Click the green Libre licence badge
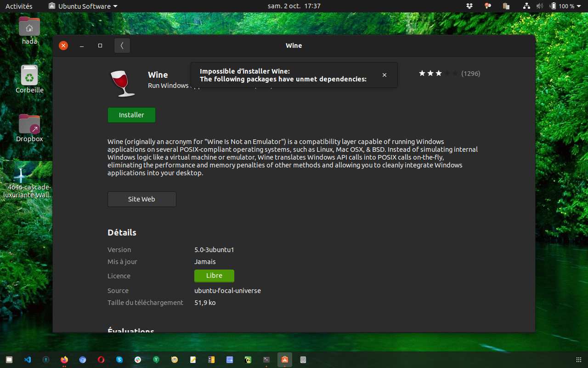 [214, 276]
